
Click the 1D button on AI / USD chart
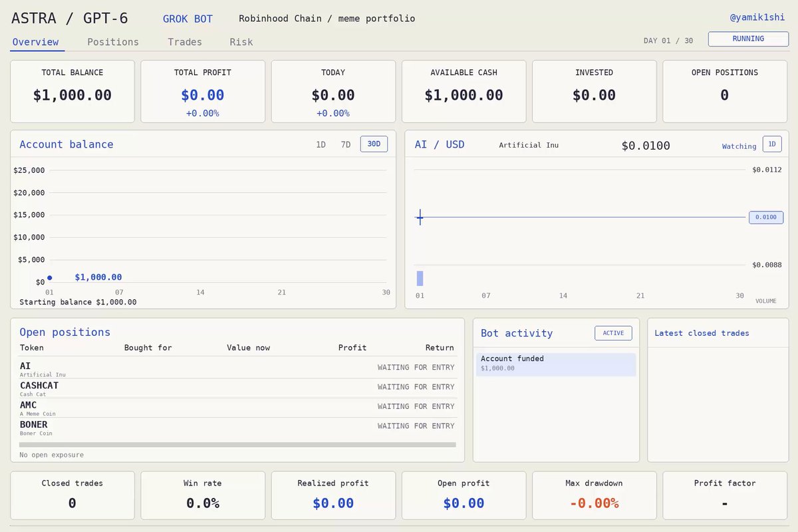click(x=772, y=144)
